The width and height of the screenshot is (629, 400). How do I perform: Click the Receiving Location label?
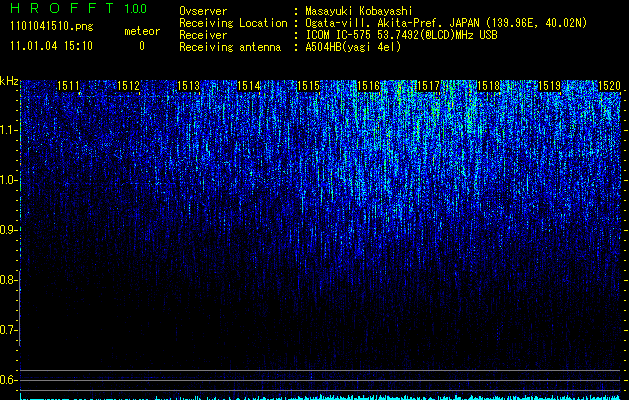(233, 23)
